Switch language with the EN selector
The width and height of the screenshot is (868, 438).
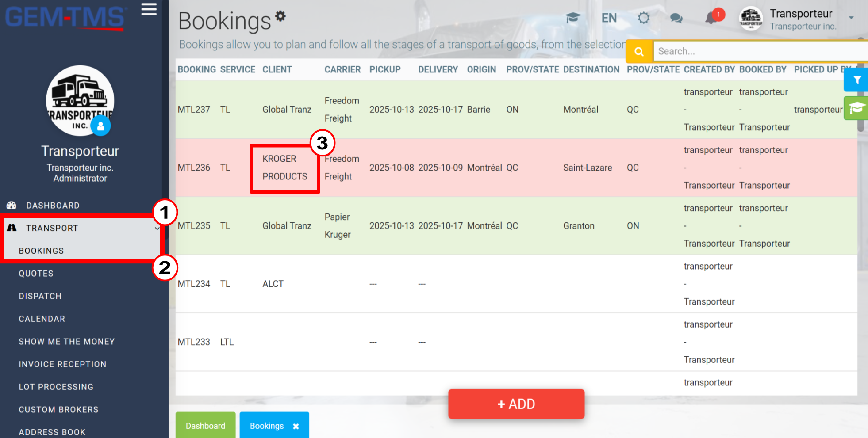click(609, 18)
